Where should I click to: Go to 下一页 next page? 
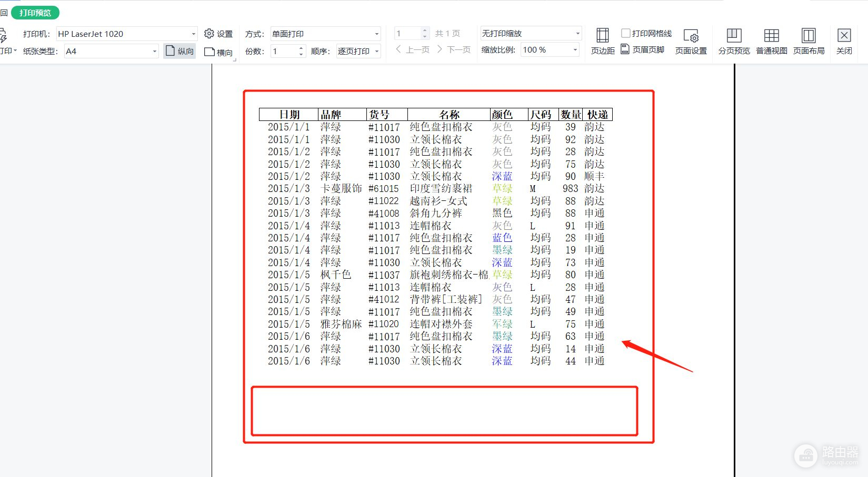[453, 49]
